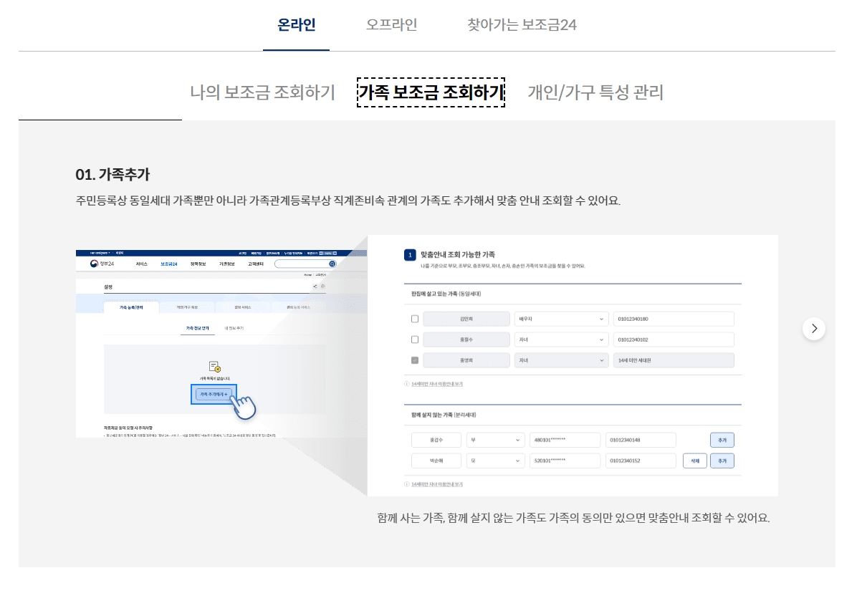The image size is (862, 616).
Task: Open the 배우자 relationship dropdown
Action: tap(561, 319)
